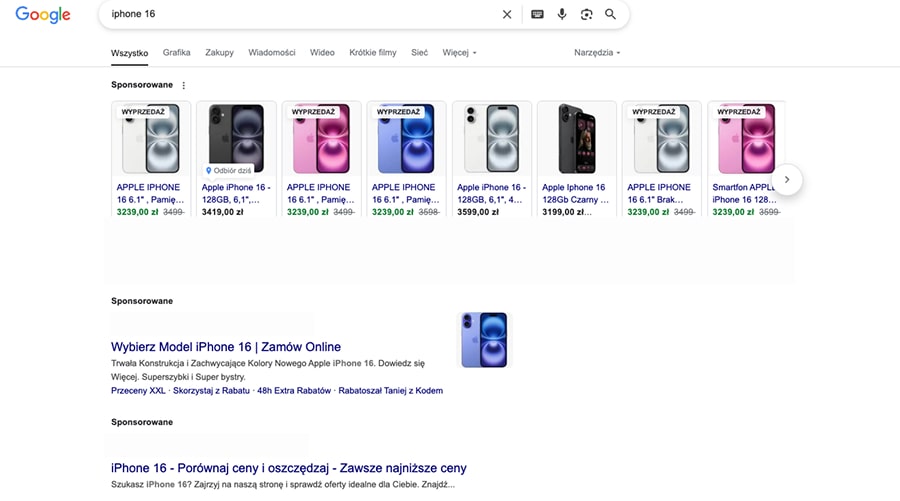Advance the product carousel with the right arrow
900x501 pixels.
(787, 180)
